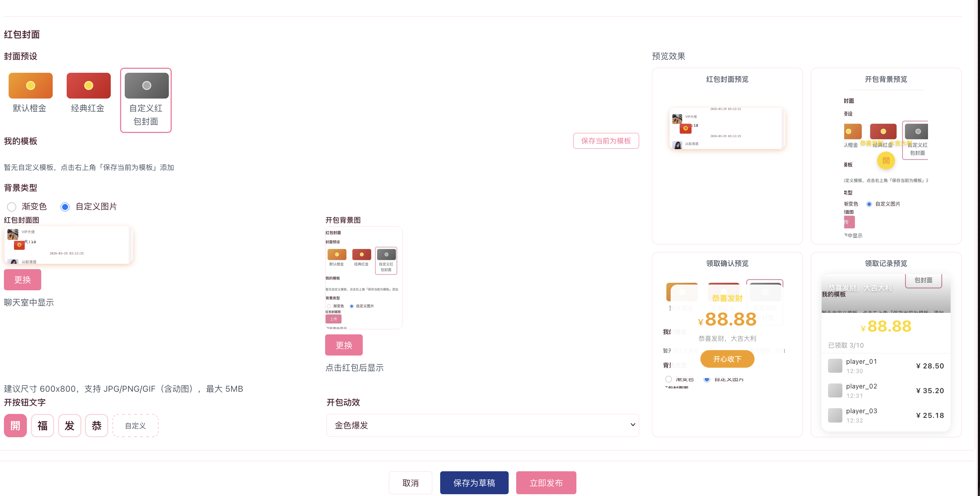Select the 自定义红包封面 gray preset

[146, 100]
